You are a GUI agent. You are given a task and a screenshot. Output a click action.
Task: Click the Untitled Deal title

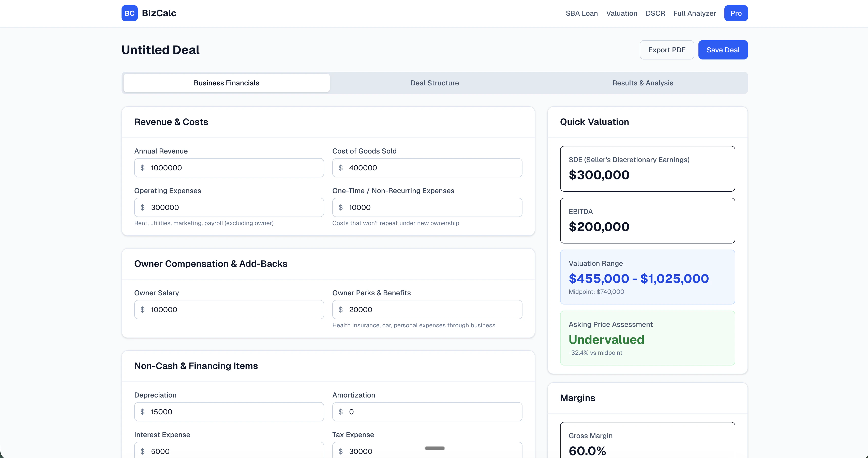[160, 50]
